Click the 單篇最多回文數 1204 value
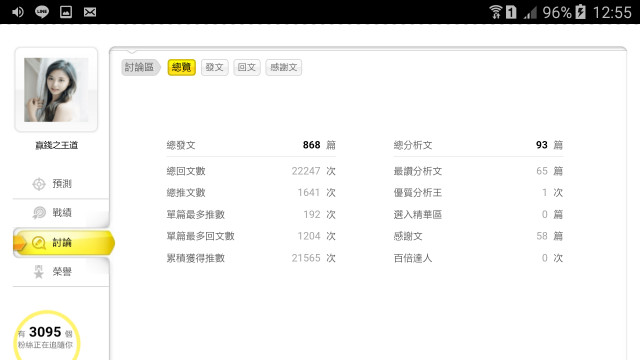 pyautogui.click(x=309, y=236)
